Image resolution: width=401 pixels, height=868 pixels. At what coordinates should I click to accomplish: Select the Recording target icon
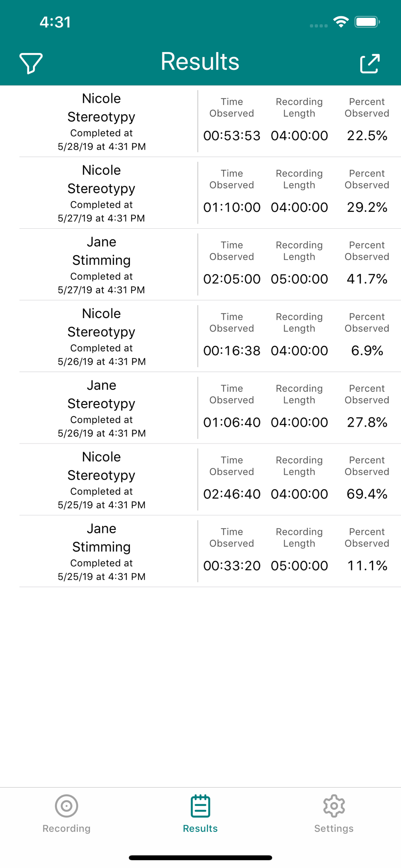click(66, 806)
